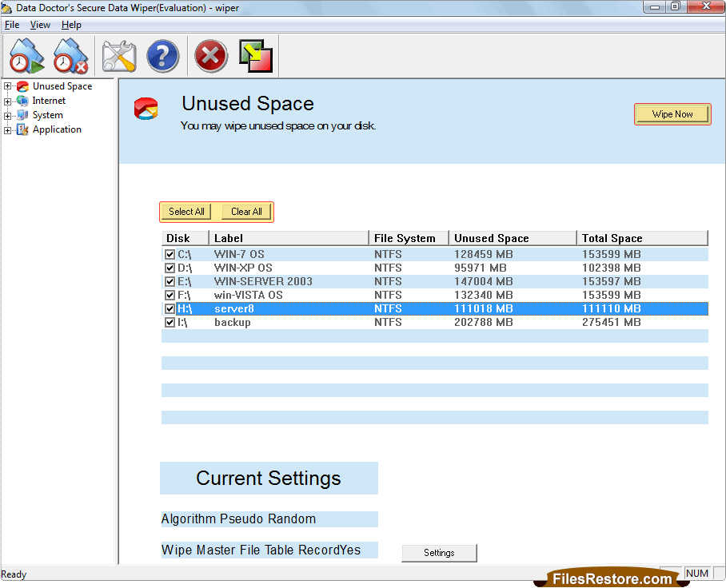This screenshot has height=588, width=726.
Task: Sort by the Label column header
Action: coord(289,238)
